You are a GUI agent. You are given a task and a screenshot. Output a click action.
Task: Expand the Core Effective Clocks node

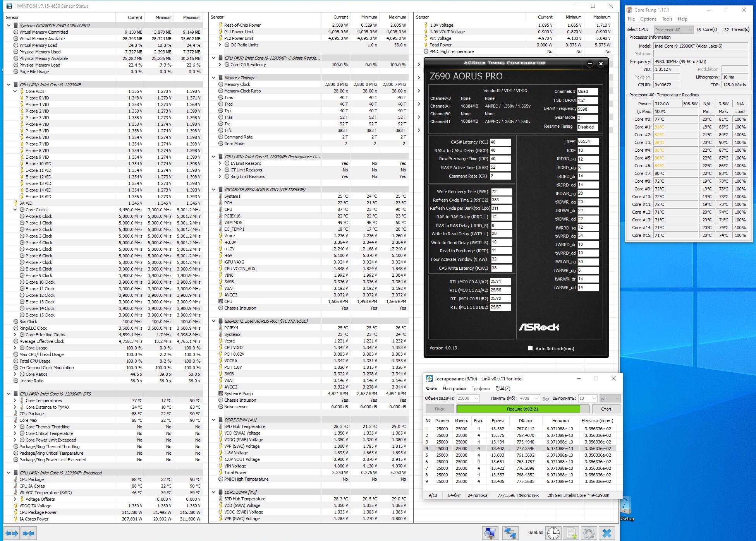(15, 335)
